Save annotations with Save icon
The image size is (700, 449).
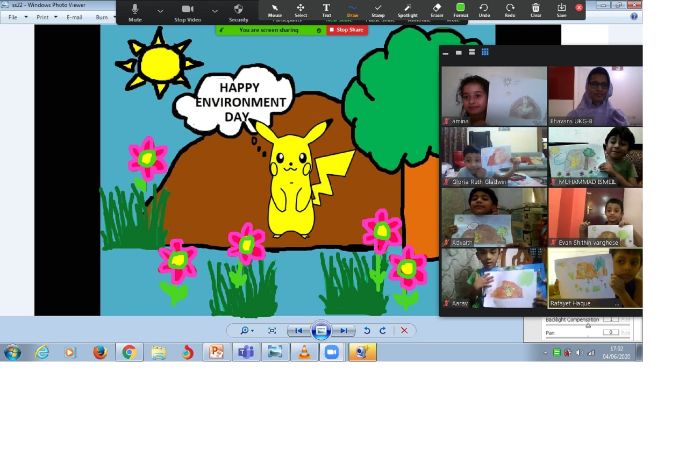[x=561, y=11]
